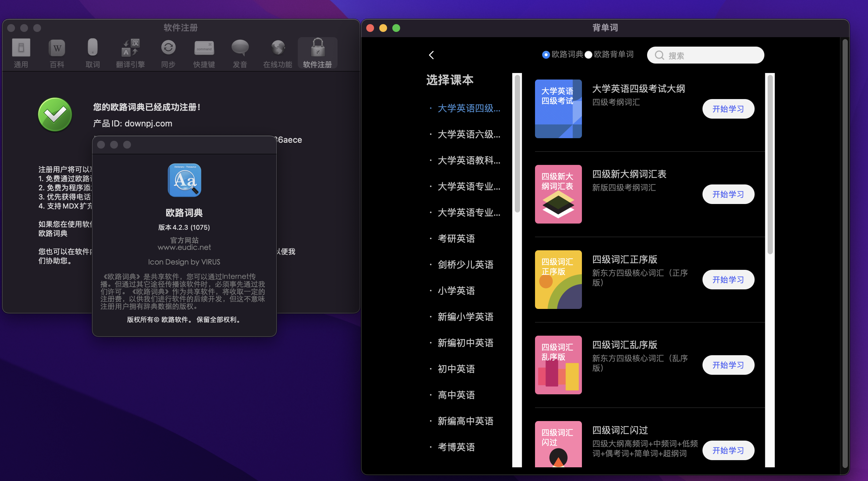Viewport: 868px width, 481px height.
Task: Open the 翻译引擎 translation engine icon
Action: 130,48
